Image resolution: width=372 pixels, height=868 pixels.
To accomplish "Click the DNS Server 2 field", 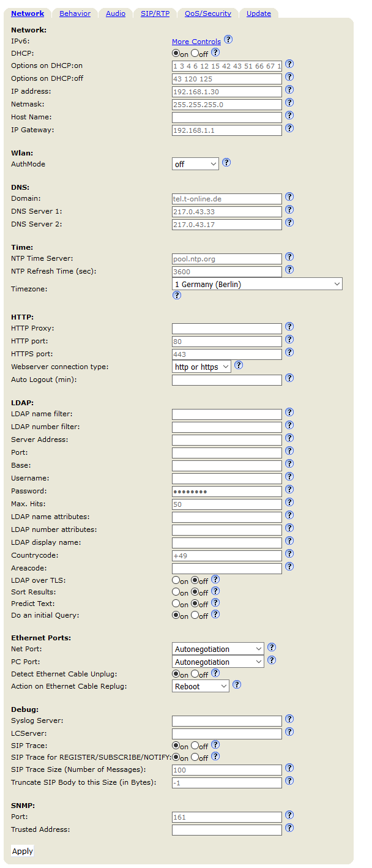I will [x=227, y=224].
